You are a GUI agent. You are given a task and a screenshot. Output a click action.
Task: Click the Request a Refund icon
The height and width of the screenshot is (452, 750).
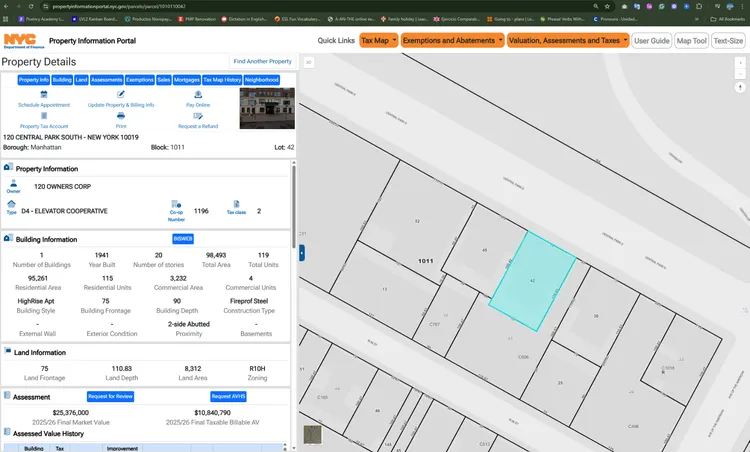point(197,116)
